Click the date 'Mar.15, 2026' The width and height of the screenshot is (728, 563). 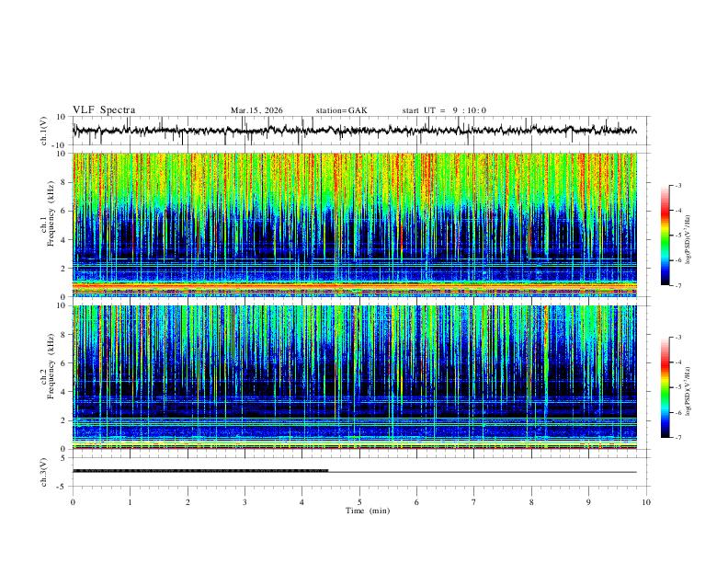[256, 110]
